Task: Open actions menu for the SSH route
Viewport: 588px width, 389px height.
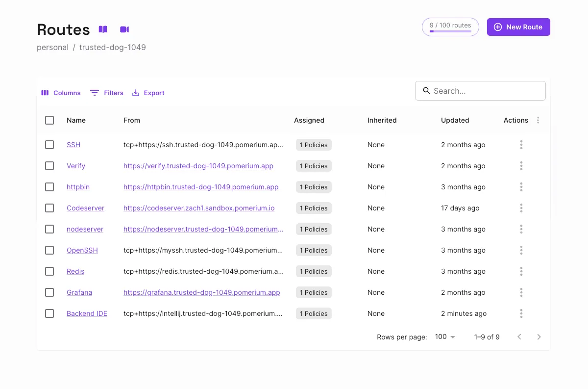Action: (521, 145)
